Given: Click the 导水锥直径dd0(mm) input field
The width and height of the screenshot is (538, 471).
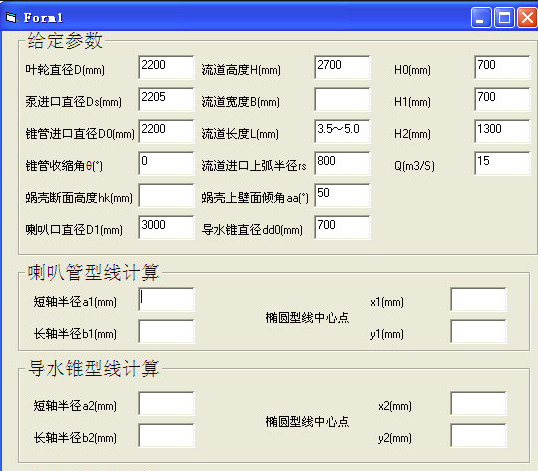Looking at the screenshot, I should pos(342,227).
